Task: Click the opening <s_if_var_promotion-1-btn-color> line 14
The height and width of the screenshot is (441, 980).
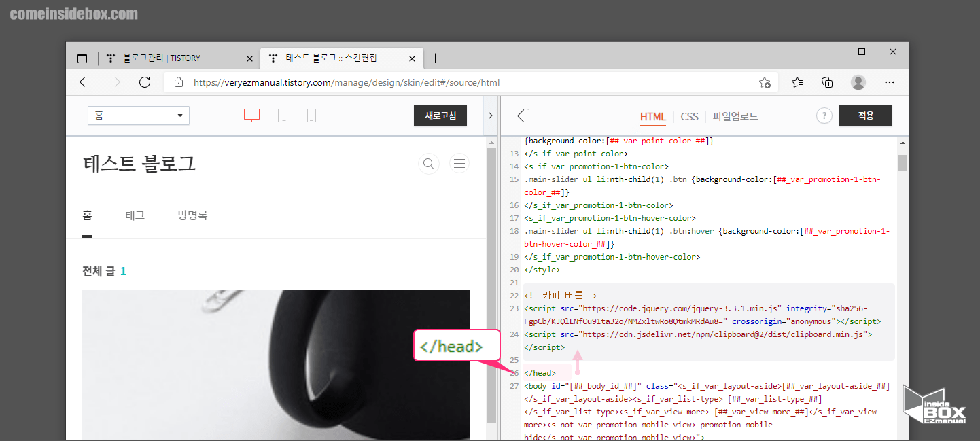Action: (596, 166)
